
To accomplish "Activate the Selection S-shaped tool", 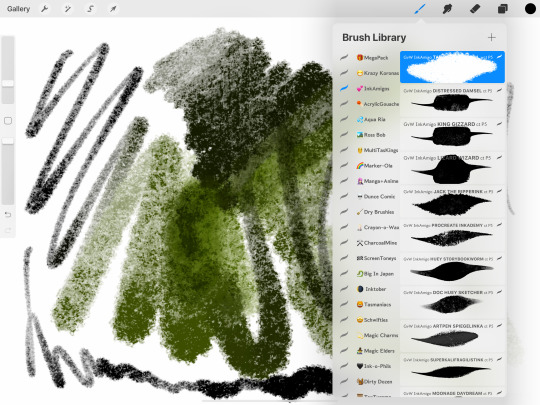I will pyautogui.click(x=90, y=9).
